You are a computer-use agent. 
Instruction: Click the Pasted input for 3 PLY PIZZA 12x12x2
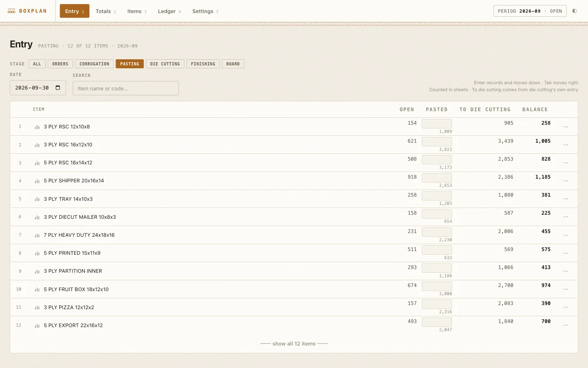(437, 304)
